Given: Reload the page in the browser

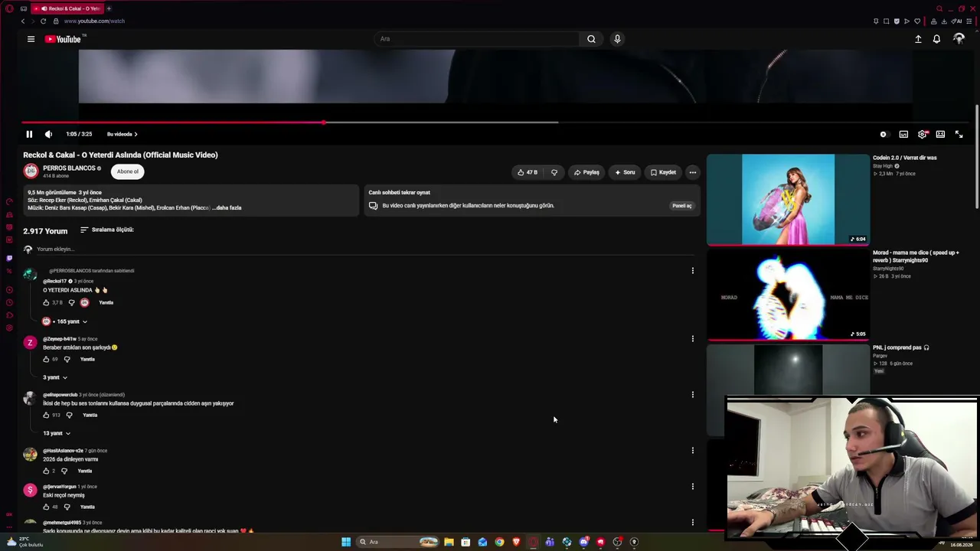Looking at the screenshot, I should coord(43,21).
